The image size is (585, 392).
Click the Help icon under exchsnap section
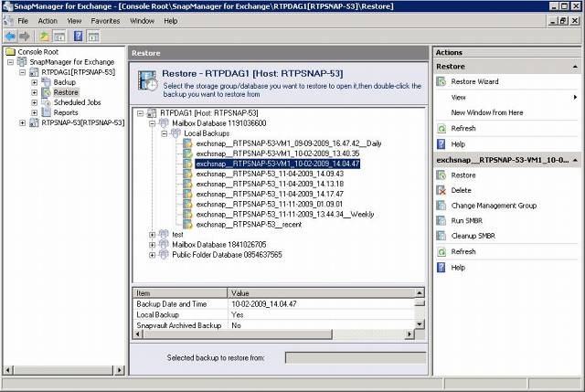(441, 268)
